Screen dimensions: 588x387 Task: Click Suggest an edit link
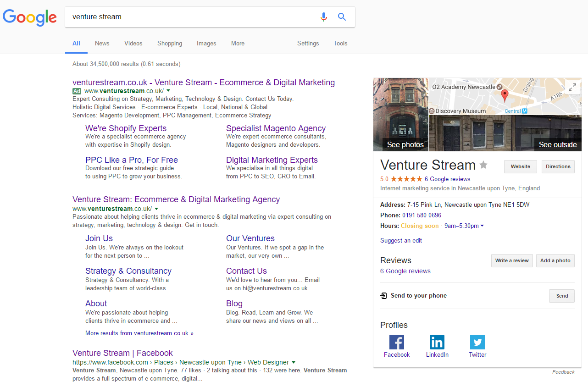point(401,240)
